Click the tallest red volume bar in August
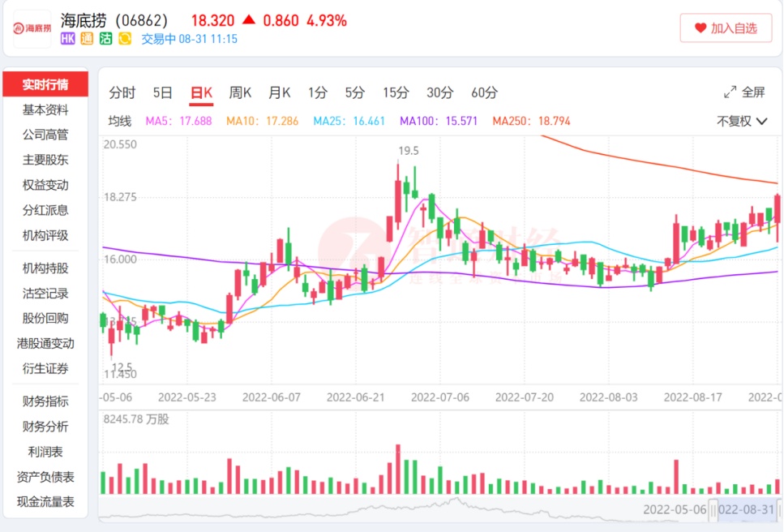 (x=675, y=477)
